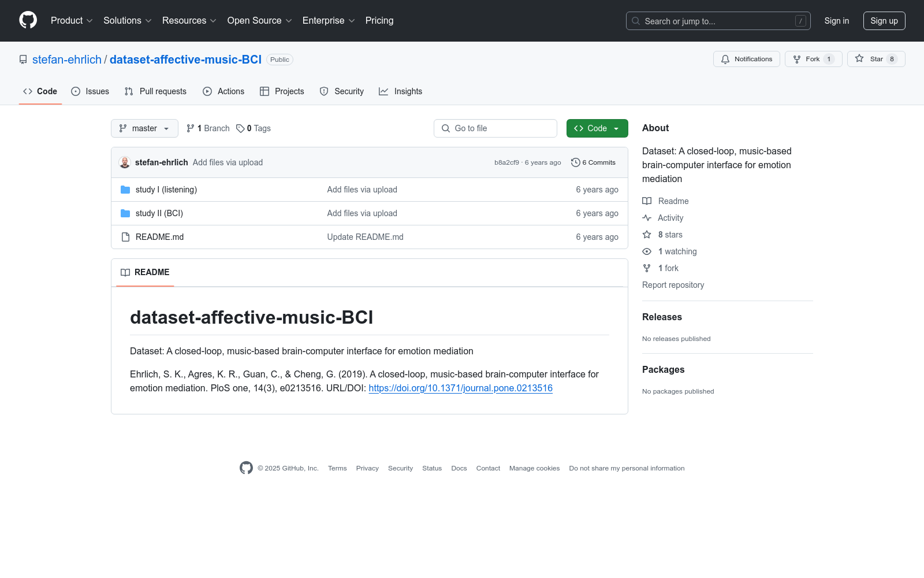This screenshot has width=924, height=578.
Task: Open the Releases heading link
Action: click(x=662, y=317)
